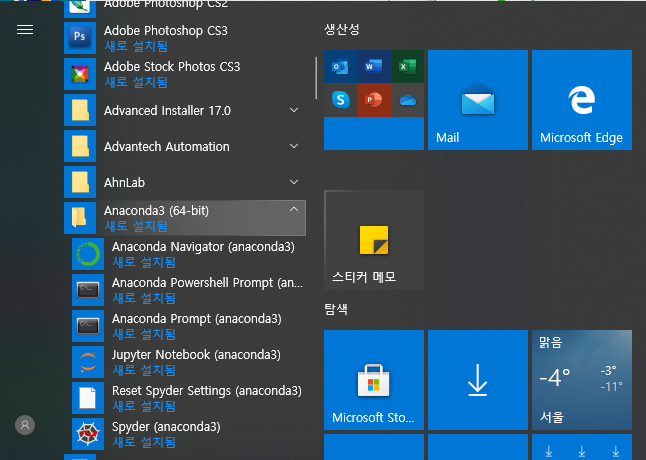Open Anaconda Powershell Prompt console icon
This screenshot has width=646, height=460.
tap(88, 290)
